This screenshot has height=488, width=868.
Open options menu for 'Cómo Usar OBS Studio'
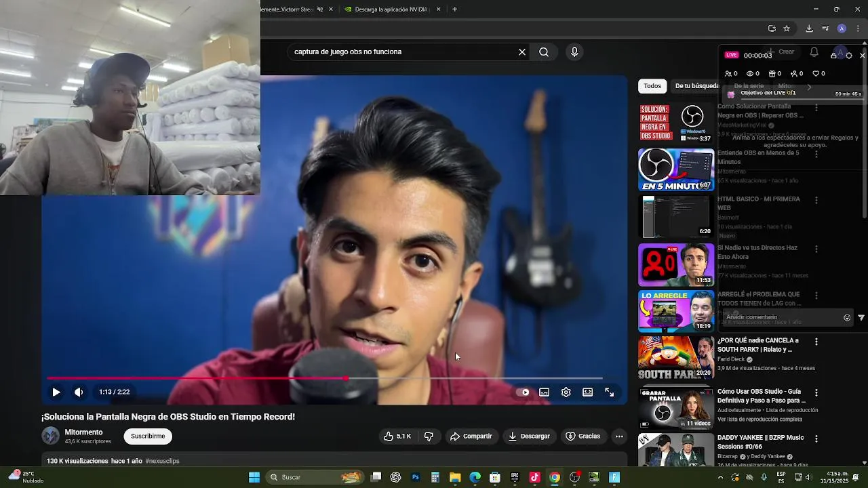816,393
